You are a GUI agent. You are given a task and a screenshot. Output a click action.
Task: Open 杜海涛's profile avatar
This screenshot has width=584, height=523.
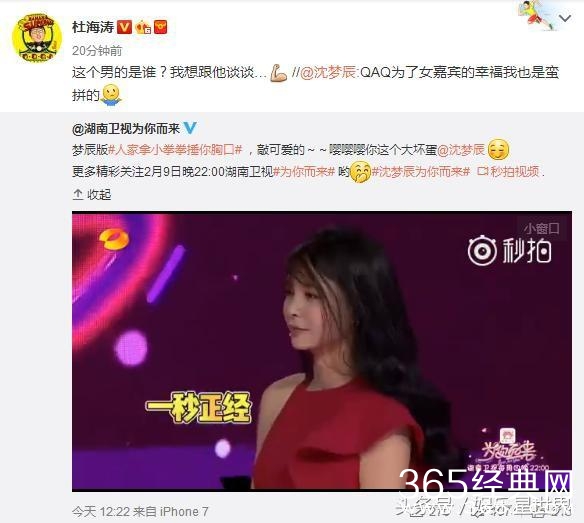(37, 38)
